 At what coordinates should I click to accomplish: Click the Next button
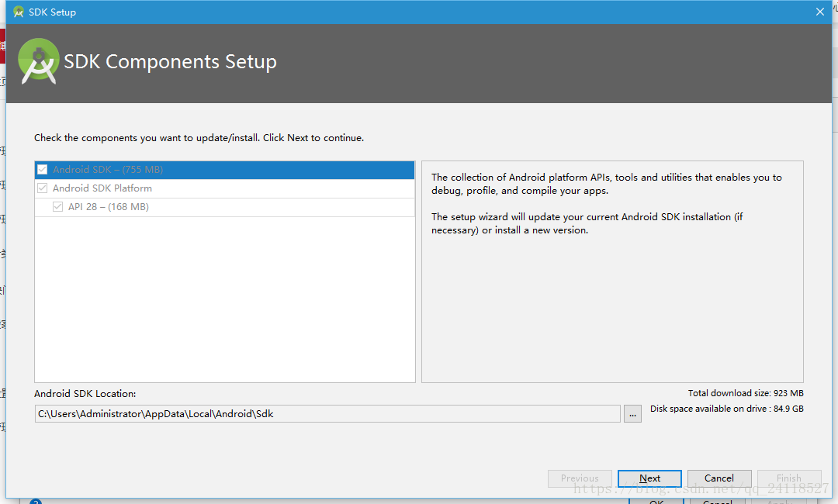click(649, 478)
